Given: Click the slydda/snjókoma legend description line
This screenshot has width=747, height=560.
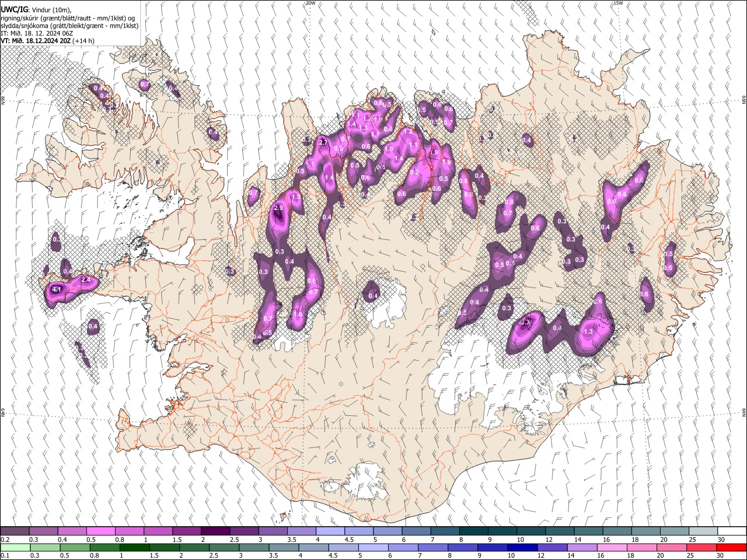Looking at the screenshot, I should coord(69,26).
